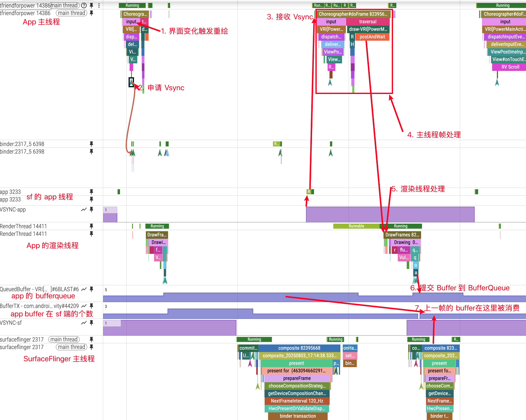Screen dimensions: 526x420
Task: Open chart options for QueuedBuffer counter track
Action: coord(84,289)
